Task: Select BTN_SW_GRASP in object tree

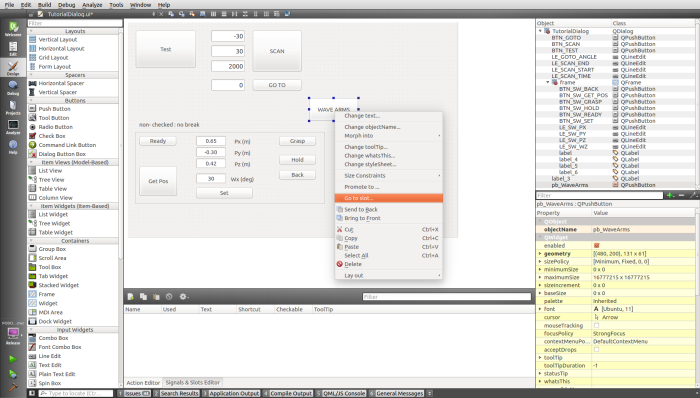Action: (580, 102)
